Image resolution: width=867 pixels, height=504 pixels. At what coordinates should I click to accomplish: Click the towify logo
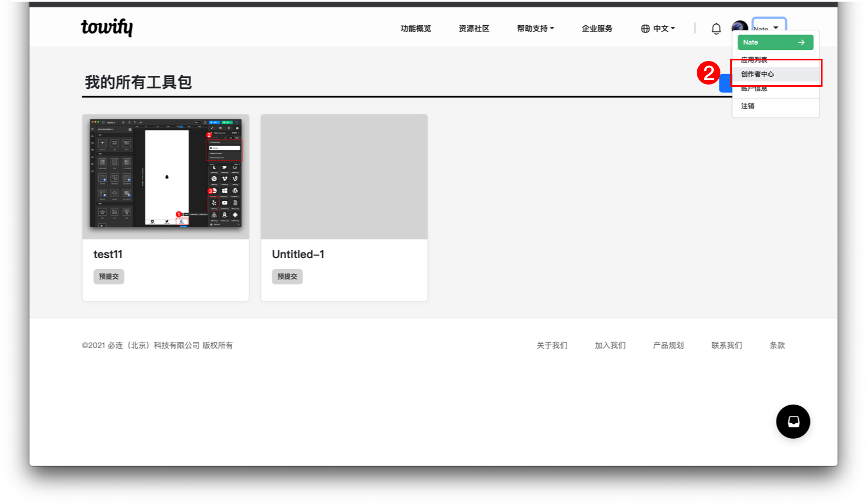pos(107,27)
